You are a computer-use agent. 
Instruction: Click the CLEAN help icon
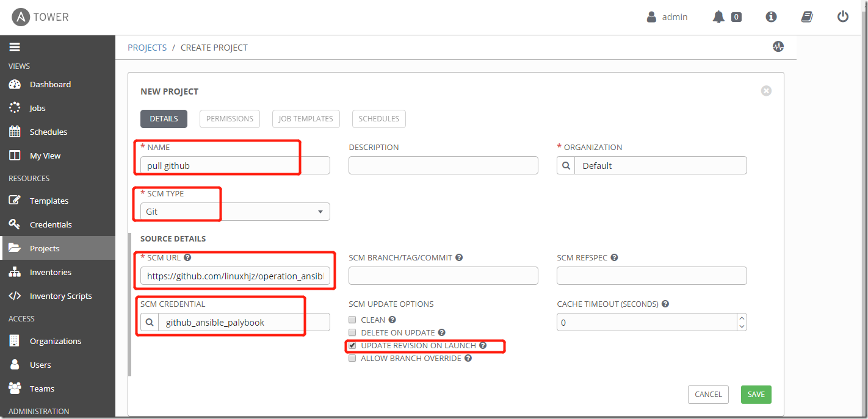392,320
